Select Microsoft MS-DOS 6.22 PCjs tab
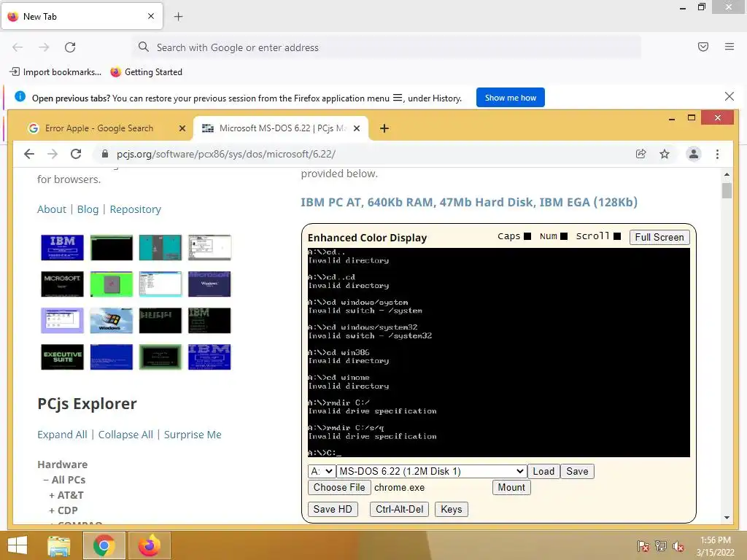747x560 pixels. (282, 128)
